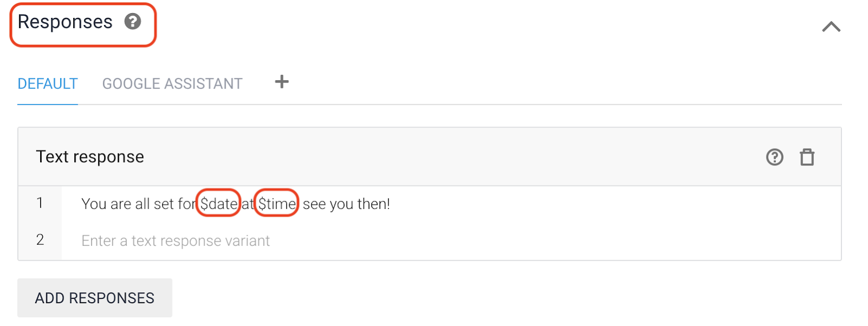Open the GOOGLE ASSISTANT tab
868x326 pixels.
click(172, 84)
